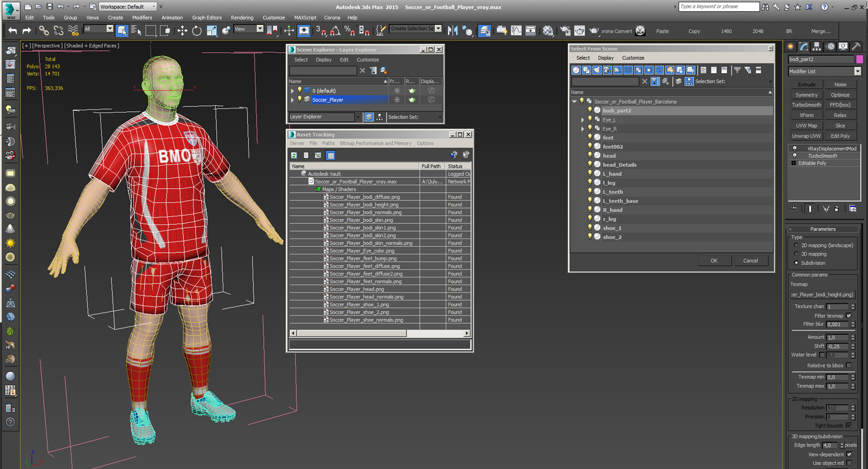Click OK in Select From Scene

click(714, 261)
